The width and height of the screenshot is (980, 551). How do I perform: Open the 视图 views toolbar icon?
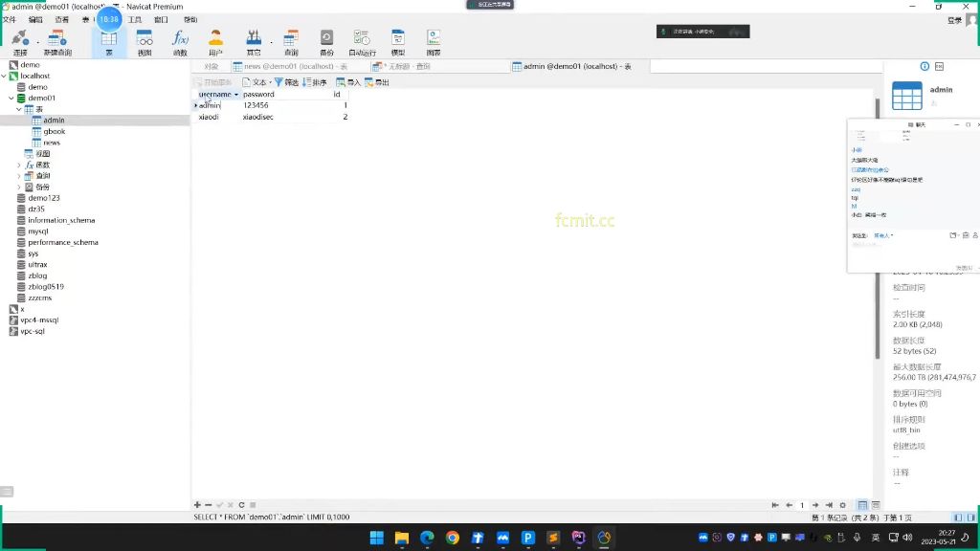tap(145, 42)
